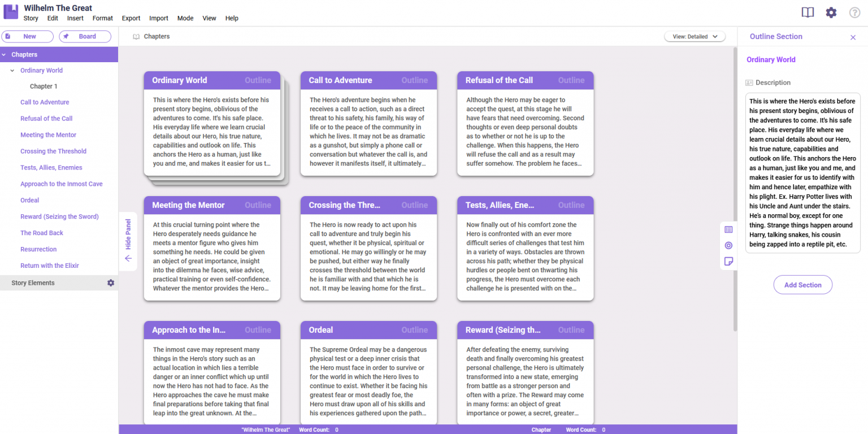Click the target/goals icon on right sidebar
This screenshot has height=434, width=868.
[x=728, y=245]
